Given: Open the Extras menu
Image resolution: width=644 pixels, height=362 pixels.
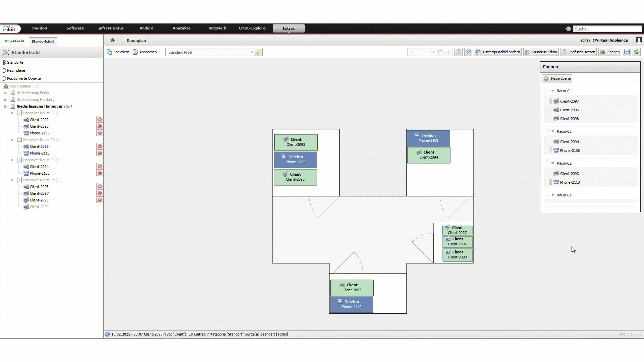Looking at the screenshot, I should [x=289, y=28].
